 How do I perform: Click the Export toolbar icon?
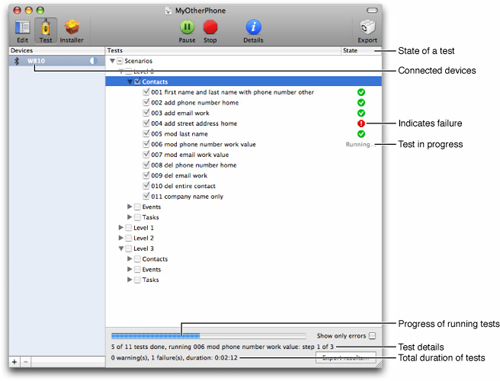(x=367, y=31)
